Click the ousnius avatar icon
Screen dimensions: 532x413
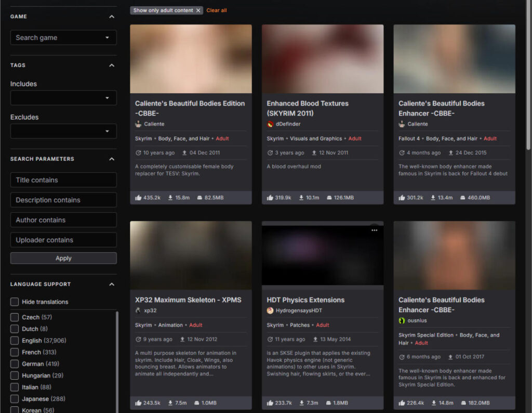coord(402,320)
